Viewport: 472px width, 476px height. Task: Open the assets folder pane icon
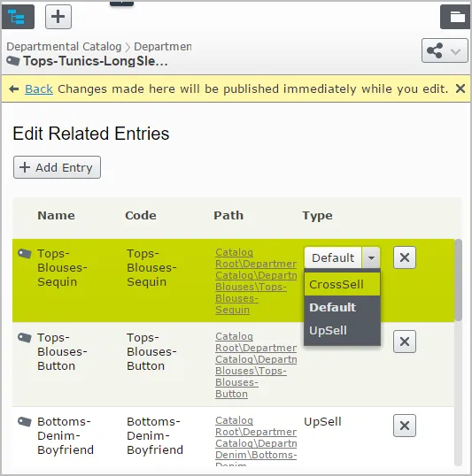456,17
